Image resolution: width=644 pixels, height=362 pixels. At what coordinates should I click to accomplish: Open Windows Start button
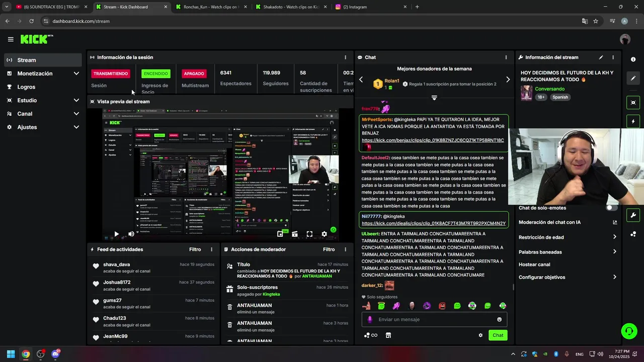(x=11, y=354)
